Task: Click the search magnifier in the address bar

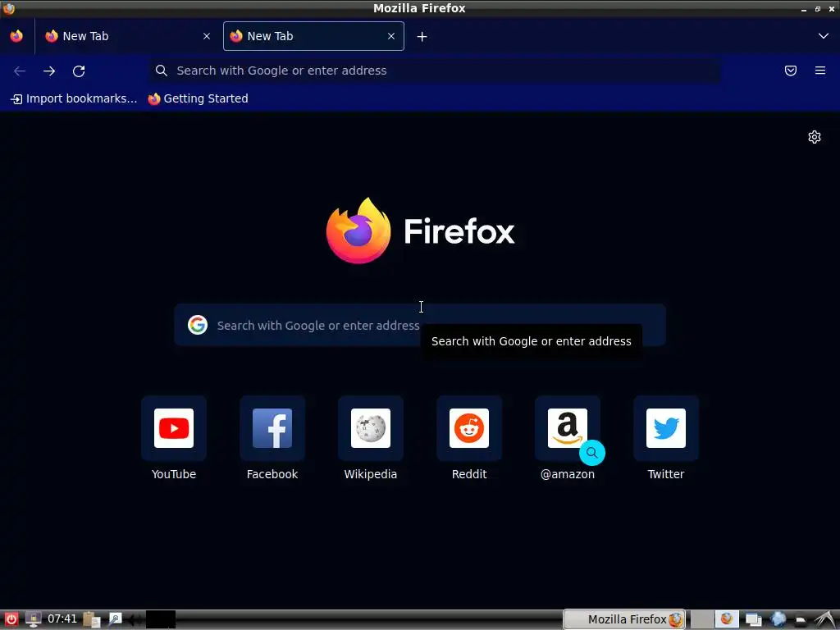Action: (162, 71)
